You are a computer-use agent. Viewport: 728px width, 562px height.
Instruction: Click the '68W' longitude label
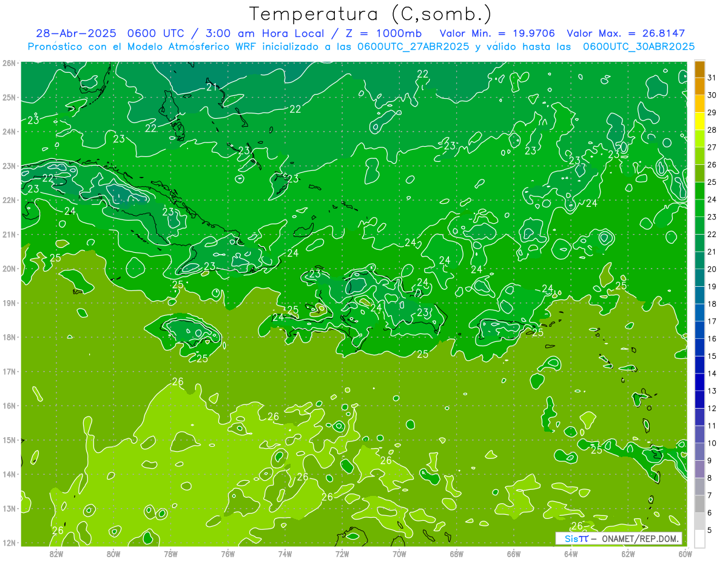coord(456,554)
